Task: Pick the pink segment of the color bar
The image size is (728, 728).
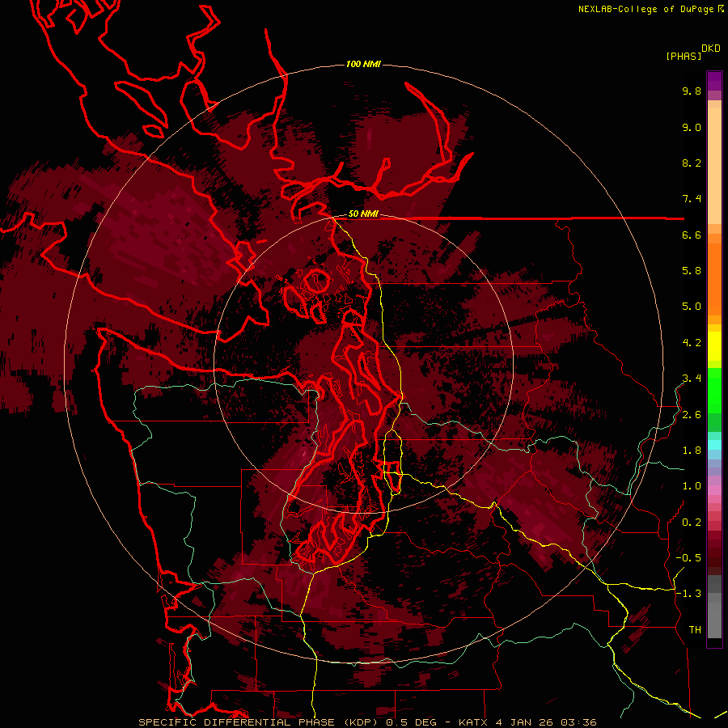Action: coord(714,490)
